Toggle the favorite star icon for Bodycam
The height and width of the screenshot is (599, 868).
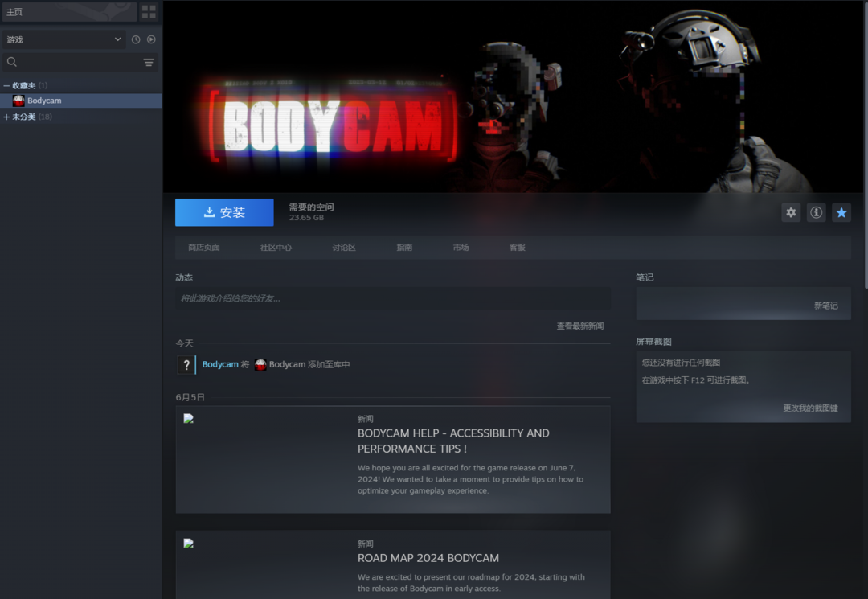click(841, 212)
